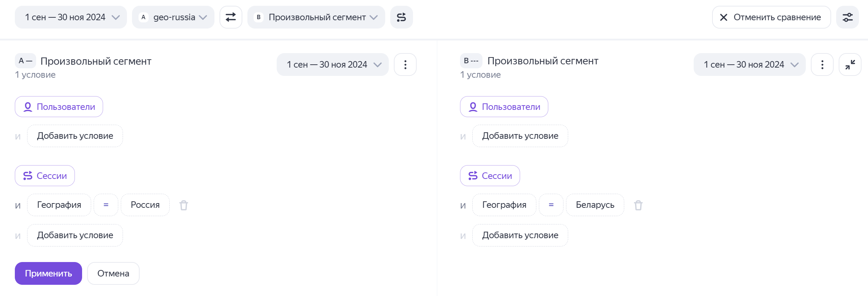Open the segment B panel date dropdown
The image size is (868, 296).
click(x=749, y=65)
